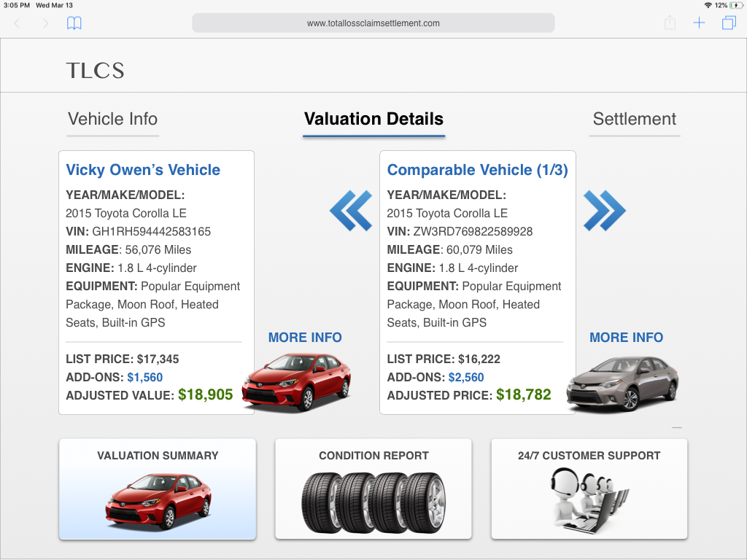Viewport: 747px width, 560px height.
Task: Tap the share icon in Safari
Action: click(670, 23)
